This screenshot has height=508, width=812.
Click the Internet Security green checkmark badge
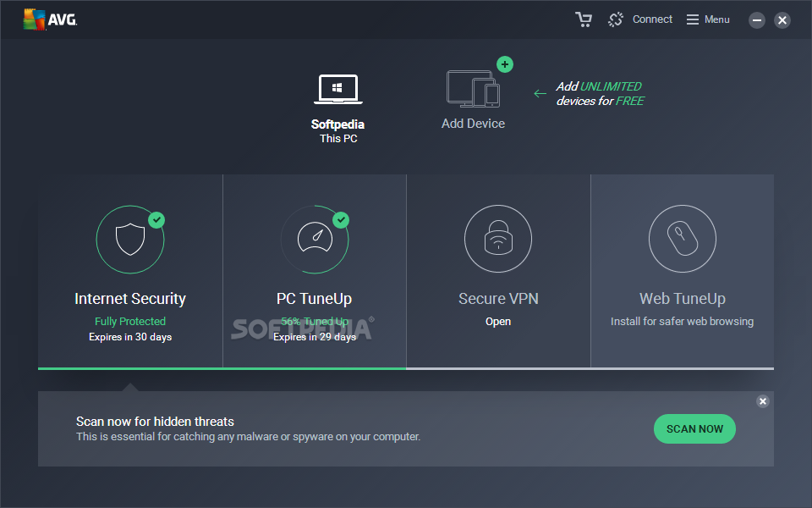156,220
